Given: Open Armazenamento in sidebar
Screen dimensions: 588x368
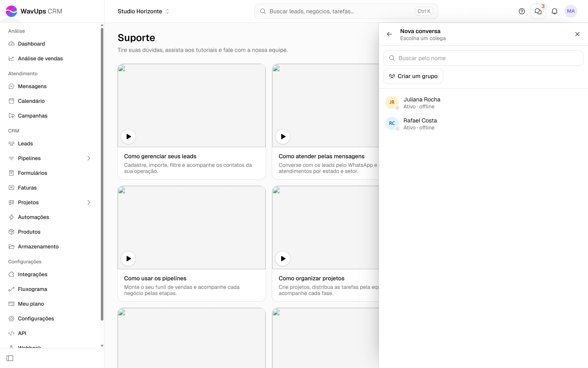Looking at the screenshot, I should pos(50,247).
